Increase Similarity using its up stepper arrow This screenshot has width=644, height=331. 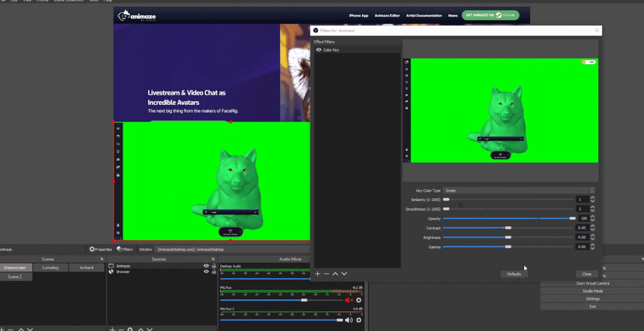pos(592,197)
